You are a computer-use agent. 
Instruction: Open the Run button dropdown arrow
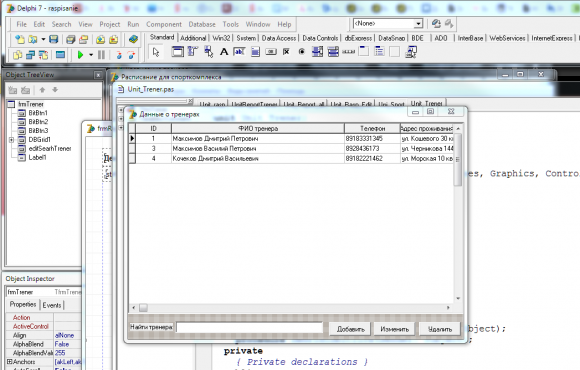91,55
